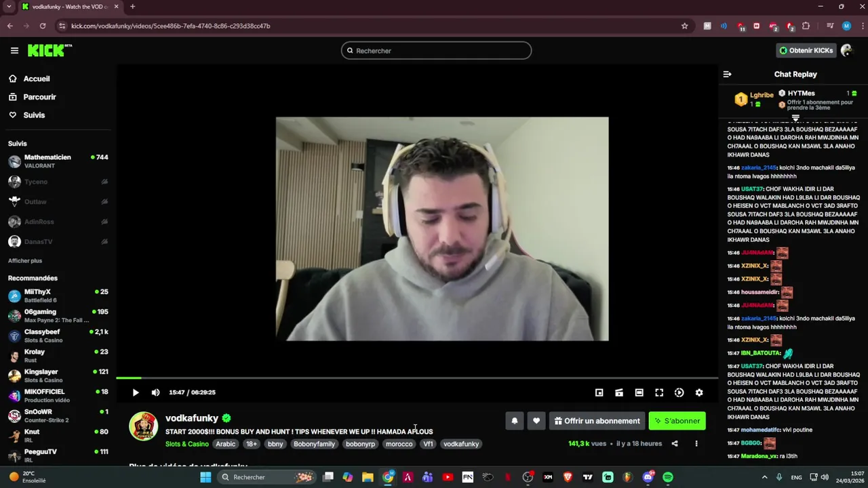
Task: Open AdinRoss followed channel
Action: click(58, 222)
